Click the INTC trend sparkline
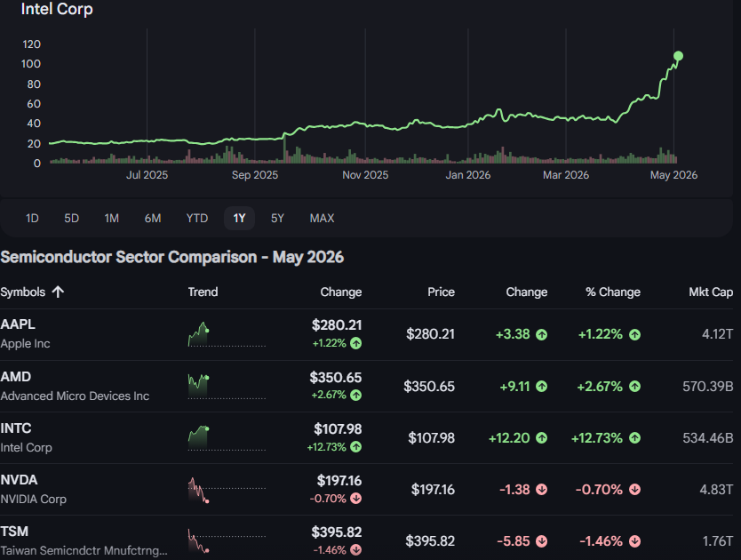Viewport: 741px width, 560px height. pos(227,437)
